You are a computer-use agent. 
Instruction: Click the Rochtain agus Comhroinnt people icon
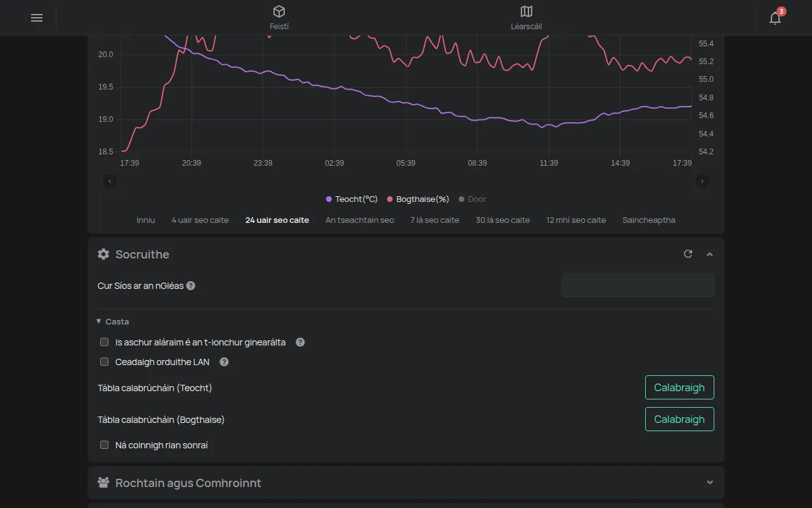tap(103, 483)
